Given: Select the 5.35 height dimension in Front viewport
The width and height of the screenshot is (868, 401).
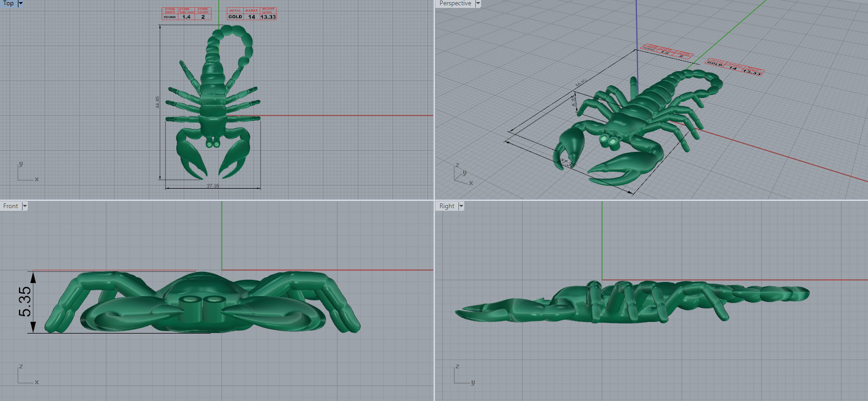Looking at the screenshot, I should click(25, 301).
